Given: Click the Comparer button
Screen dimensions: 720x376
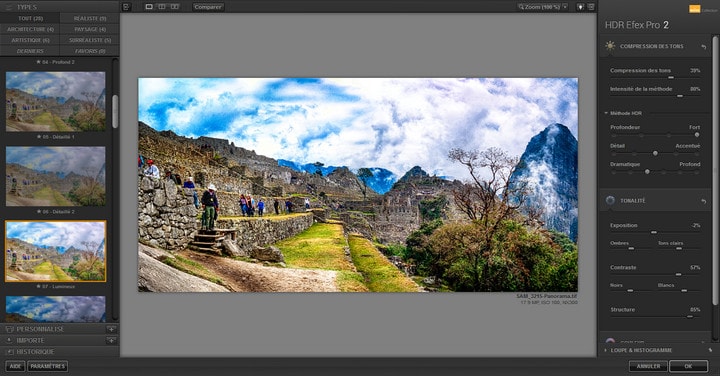Looking at the screenshot, I should tap(208, 7).
